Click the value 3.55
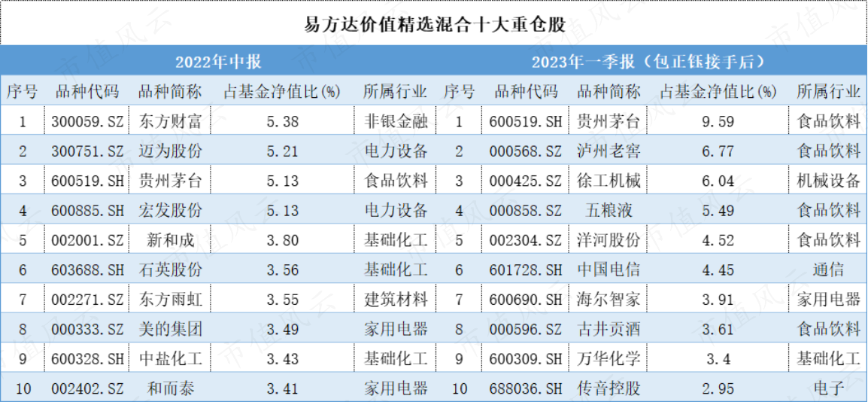The height and width of the screenshot is (402, 868). click(282, 300)
